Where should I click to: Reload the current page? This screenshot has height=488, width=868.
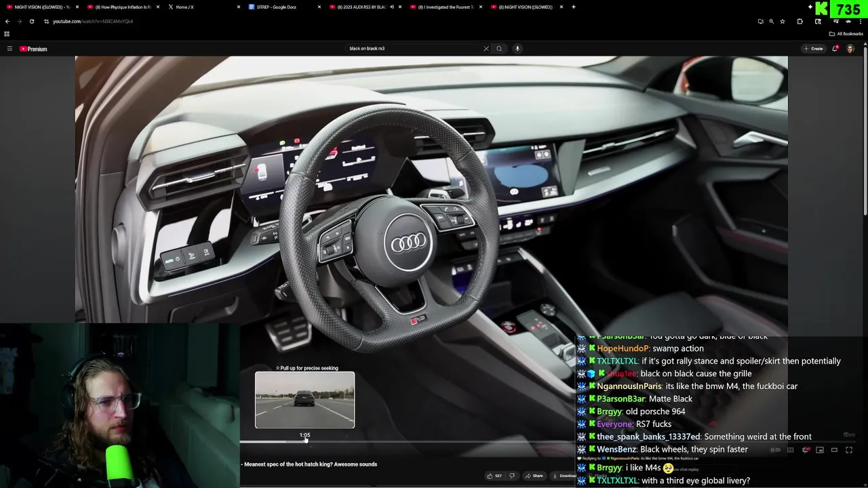coord(31,21)
